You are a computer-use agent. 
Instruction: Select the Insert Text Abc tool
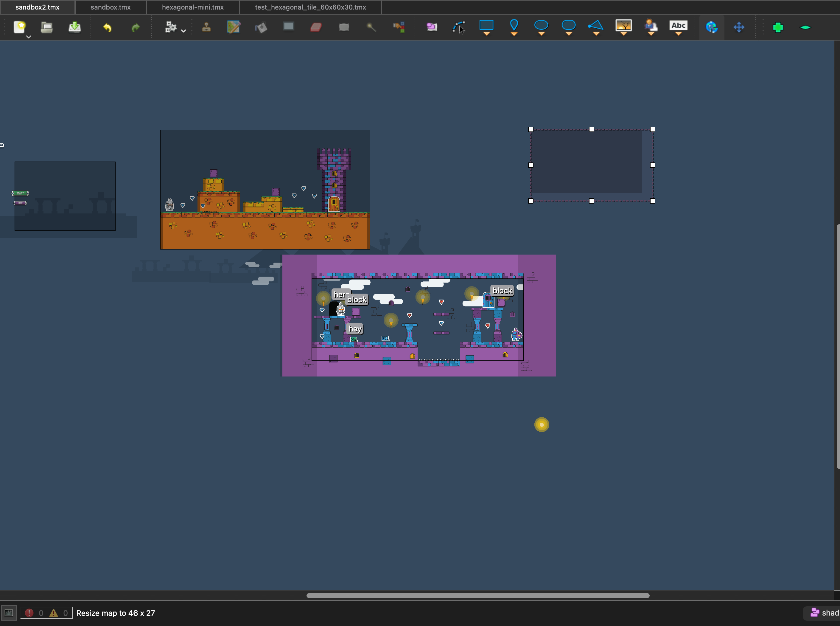[x=678, y=27]
